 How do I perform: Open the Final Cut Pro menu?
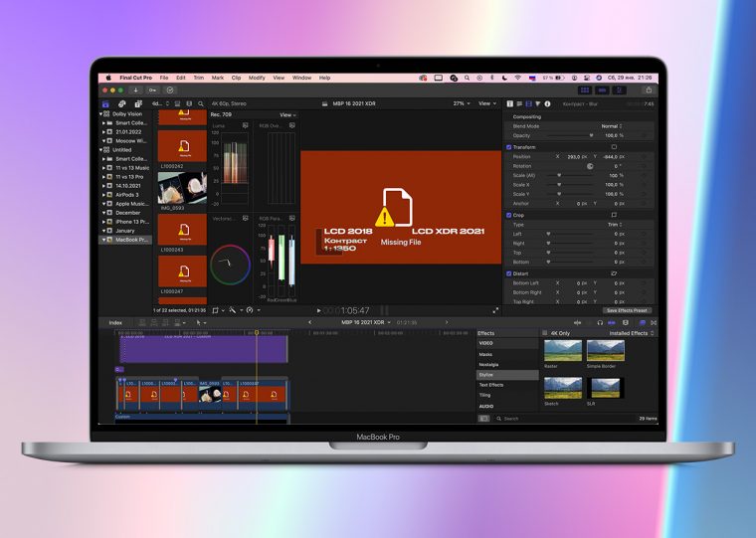click(x=135, y=78)
